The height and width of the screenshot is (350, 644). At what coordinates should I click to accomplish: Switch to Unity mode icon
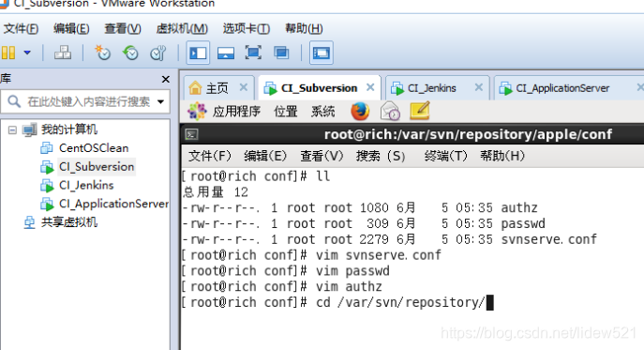(281, 53)
